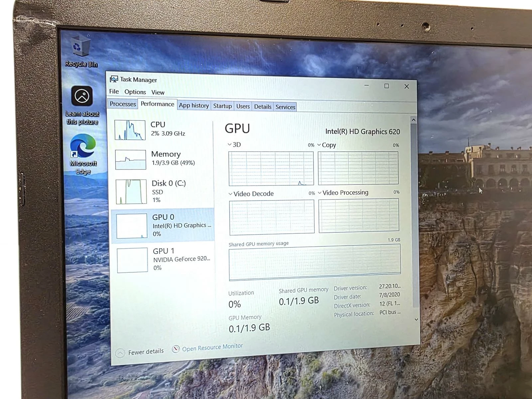Open the File menu

[x=114, y=91]
